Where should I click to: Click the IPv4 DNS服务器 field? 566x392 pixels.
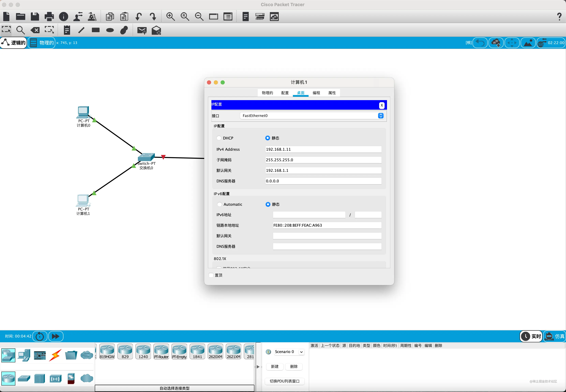coord(323,181)
